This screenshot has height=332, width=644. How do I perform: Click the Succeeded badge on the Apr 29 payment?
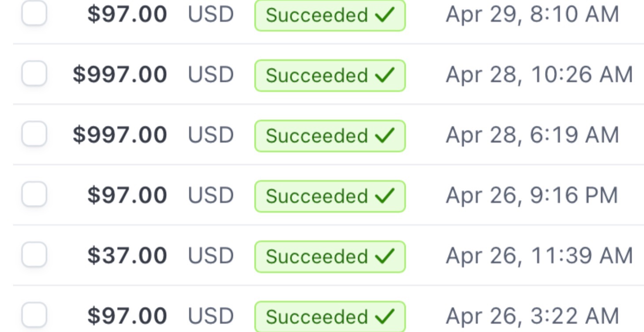pos(329,15)
